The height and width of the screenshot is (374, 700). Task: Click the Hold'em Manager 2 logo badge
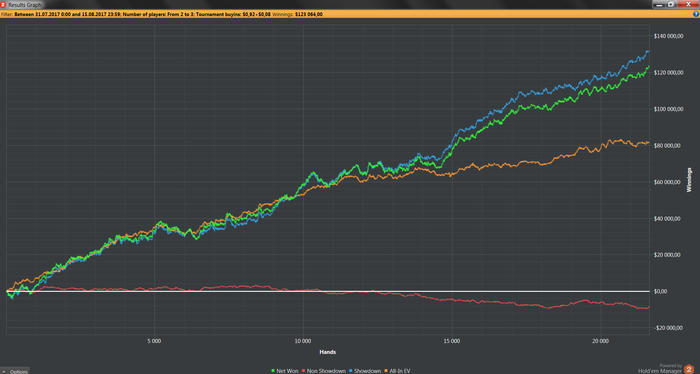[x=689, y=369]
